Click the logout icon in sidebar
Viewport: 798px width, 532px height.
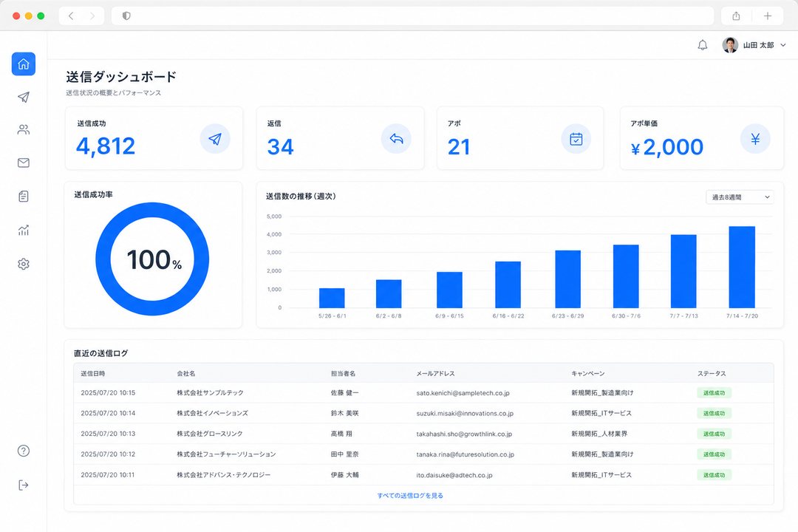[x=24, y=485]
